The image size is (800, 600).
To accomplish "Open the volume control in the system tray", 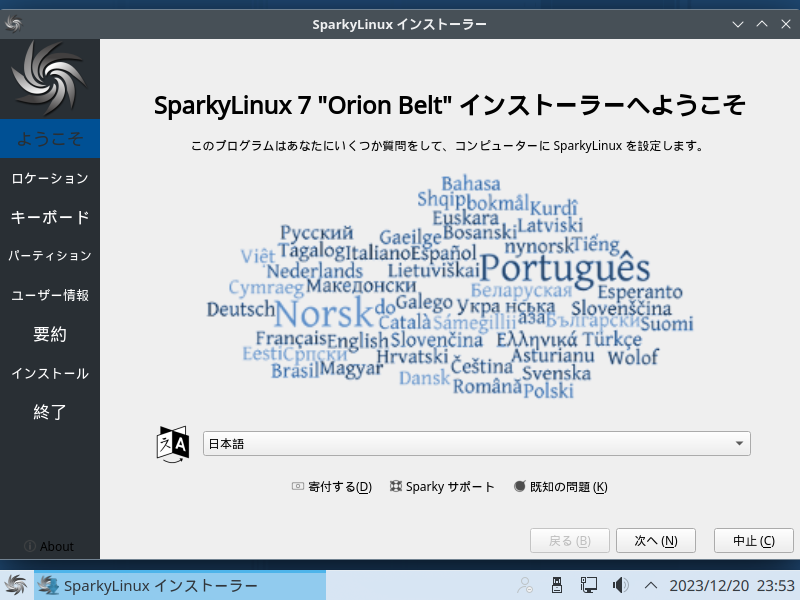I will 620,585.
